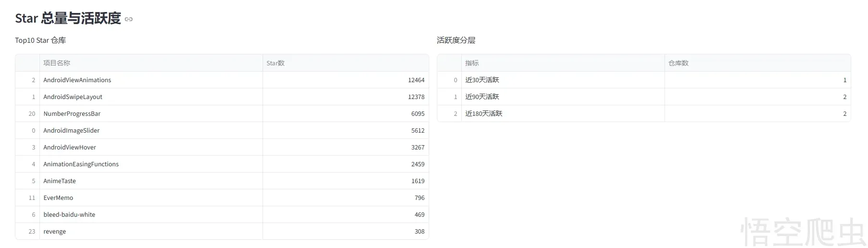The height and width of the screenshot is (248, 868).
Task: Click the 近180天活跃 cell
Action: pos(483,114)
